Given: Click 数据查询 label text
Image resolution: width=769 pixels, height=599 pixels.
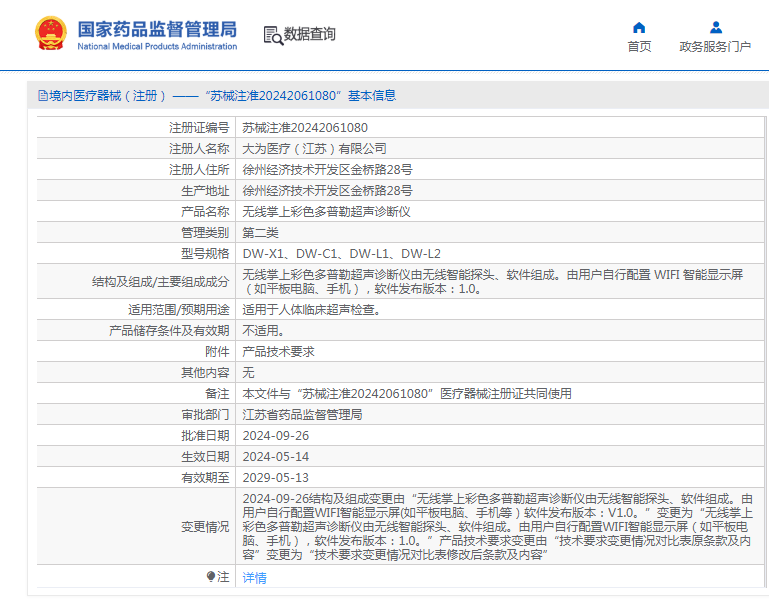Looking at the screenshot, I should (x=310, y=34).
